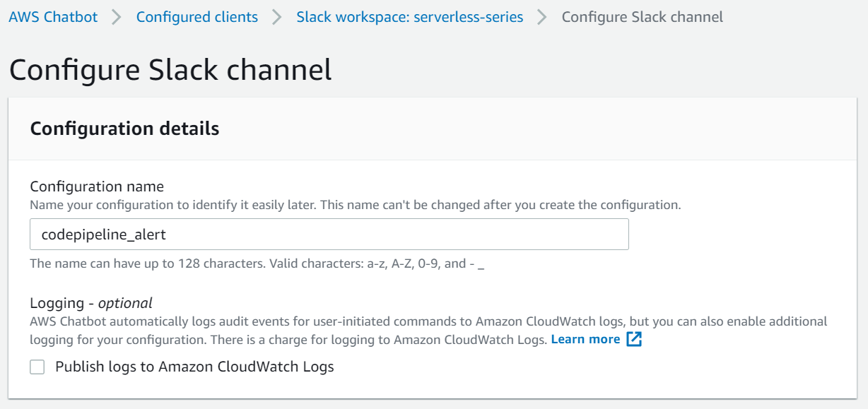Click the codepipeline_alert text in the field
This screenshot has width=868, height=409.
point(104,235)
